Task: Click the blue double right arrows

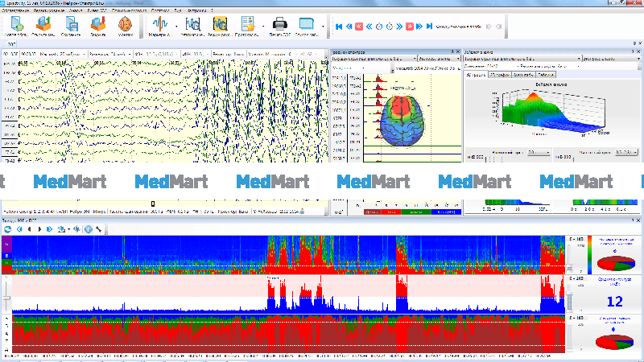Action: pos(399,27)
